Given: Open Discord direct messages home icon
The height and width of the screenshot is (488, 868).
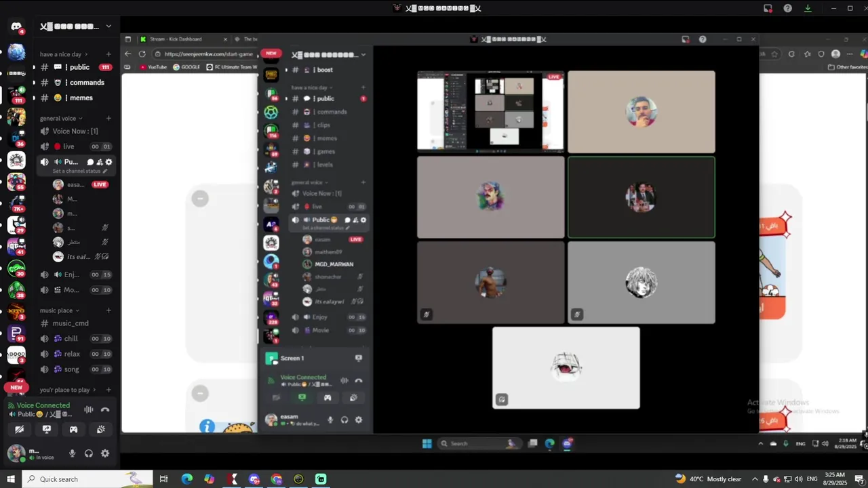Looking at the screenshot, I should pos(16,26).
